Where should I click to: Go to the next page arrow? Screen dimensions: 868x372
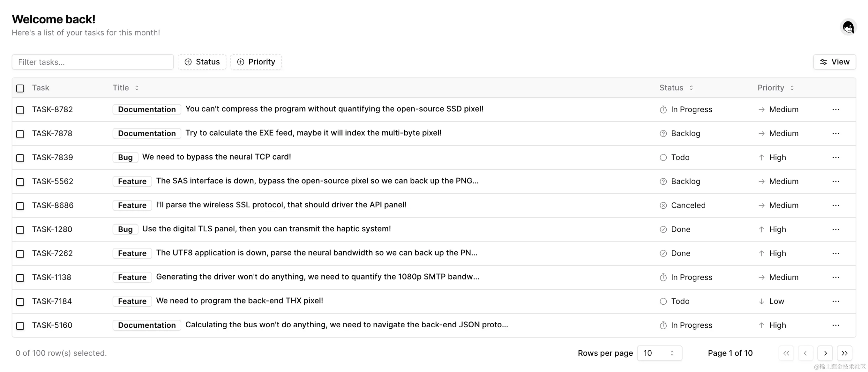(x=825, y=353)
